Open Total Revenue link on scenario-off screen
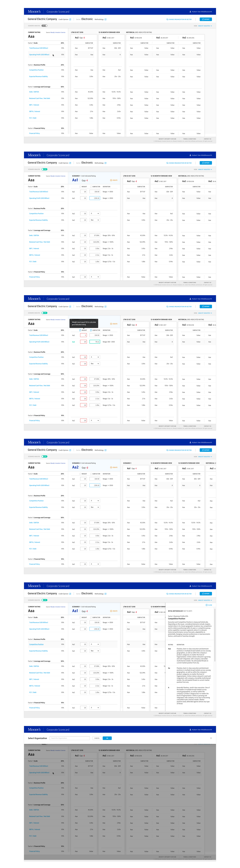This screenshot has height=868, width=240. [39, 48]
